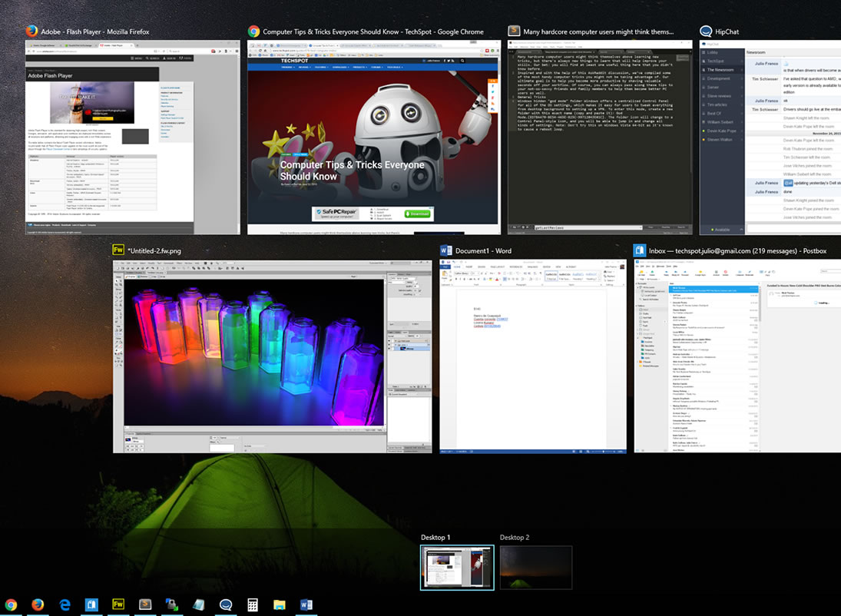Open Adobe Fireworks from the taskbar
841x616 pixels.
click(x=118, y=604)
